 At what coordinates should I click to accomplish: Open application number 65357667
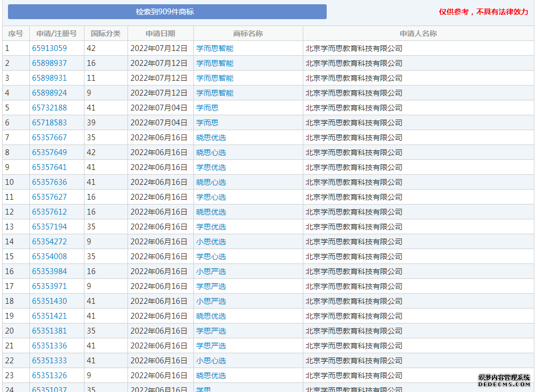49,138
